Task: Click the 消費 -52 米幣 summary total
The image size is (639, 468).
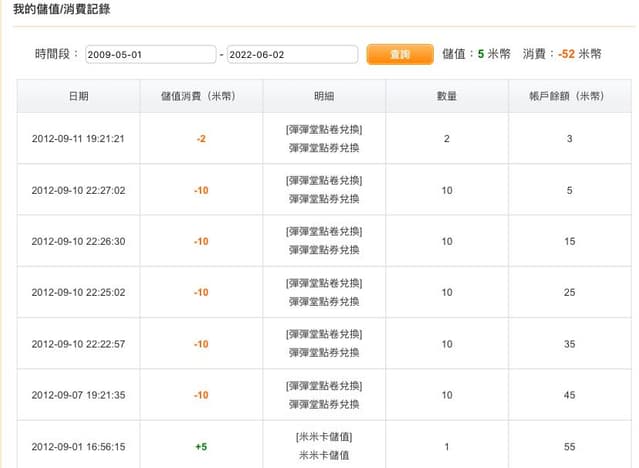Action: tap(562, 55)
